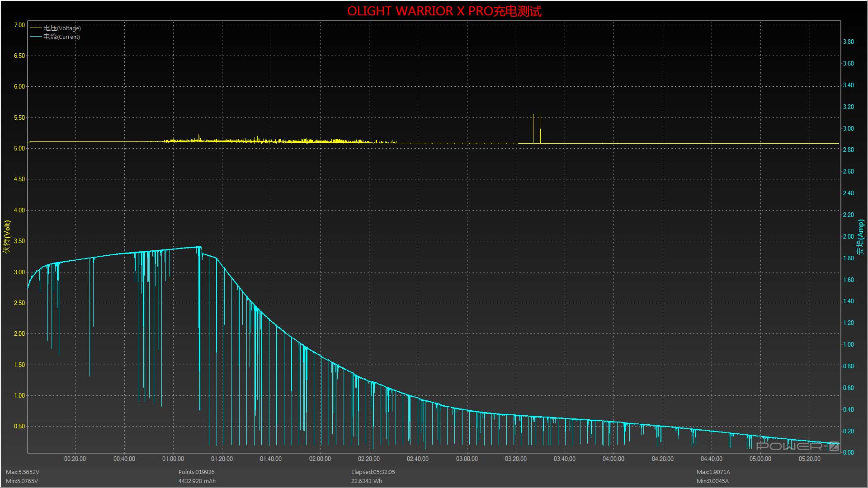Click the Elapsed:05:32:05 timer text
Viewport: 868px width, 488px height.
[x=373, y=472]
